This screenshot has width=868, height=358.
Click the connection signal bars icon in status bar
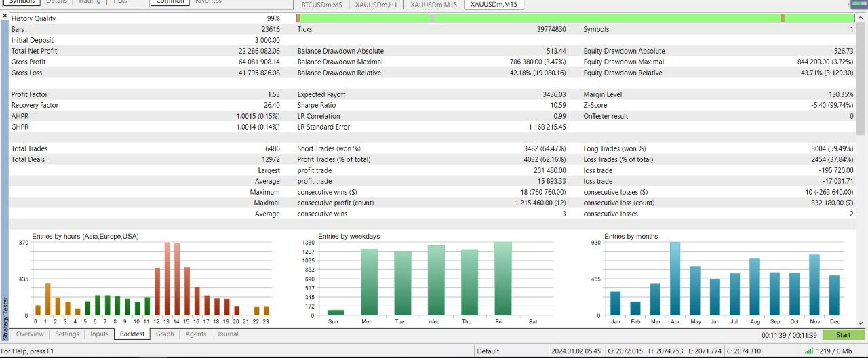[808, 351]
